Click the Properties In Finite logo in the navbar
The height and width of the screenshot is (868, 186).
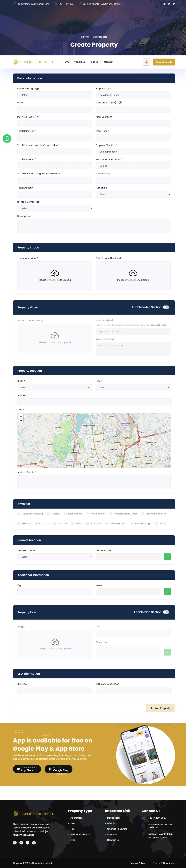[x=34, y=62]
